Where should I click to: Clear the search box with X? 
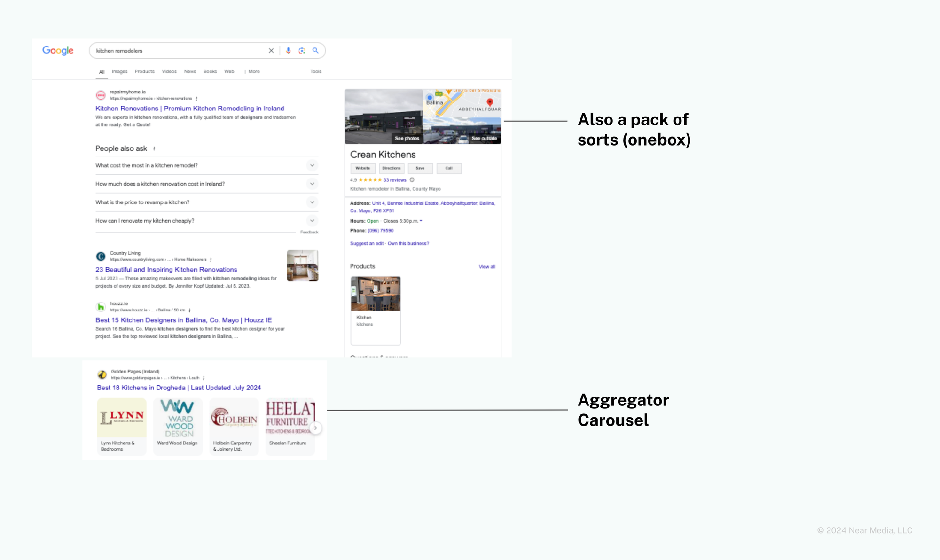coord(271,51)
